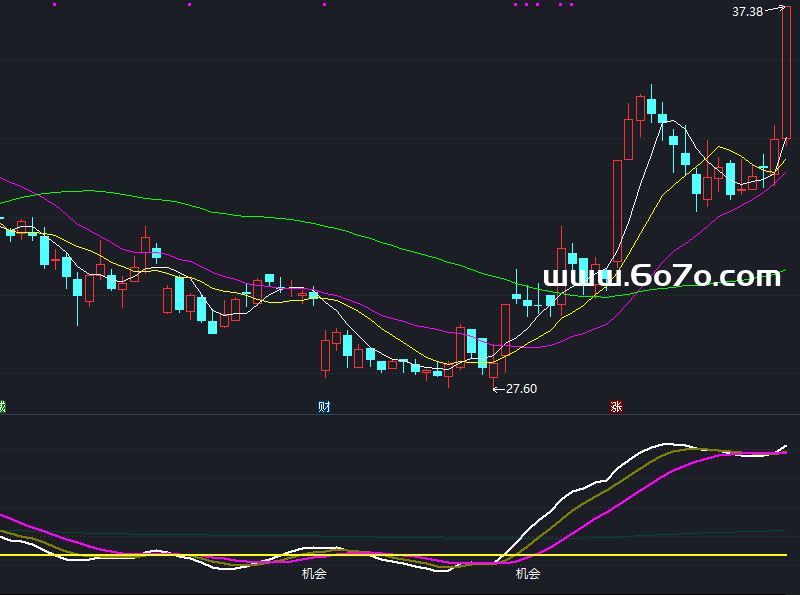This screenshot has height=595, width=800.
Task: Click the divider between chart and indicator panel
Action: [x=400, y=414]
